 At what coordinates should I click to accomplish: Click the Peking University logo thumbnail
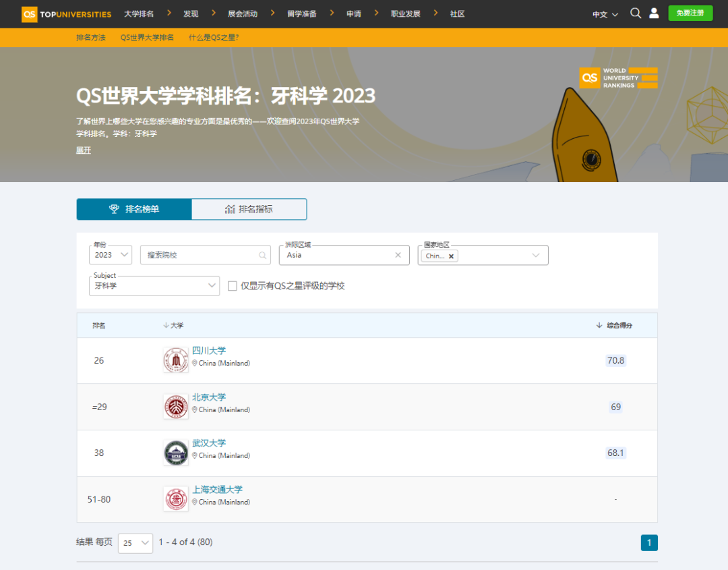click(176, 407)
